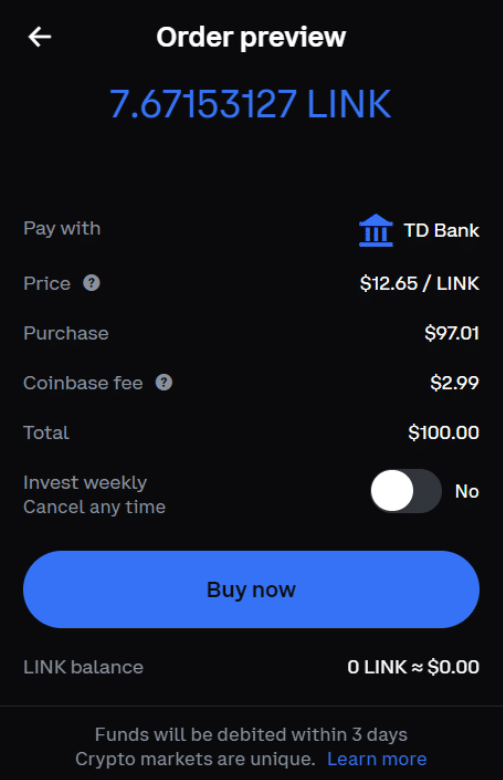Viewport: 503px width, 780px height.
Task: Toggle the Invest weekly switch
Action: 406,491
